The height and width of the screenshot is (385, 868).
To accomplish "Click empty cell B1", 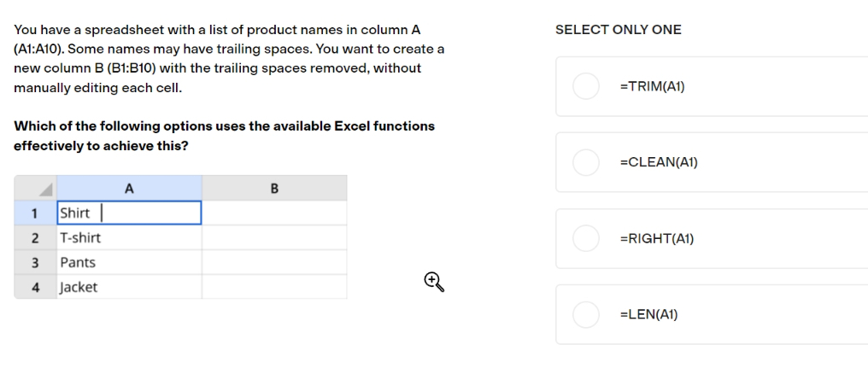I will coord(274,213).
